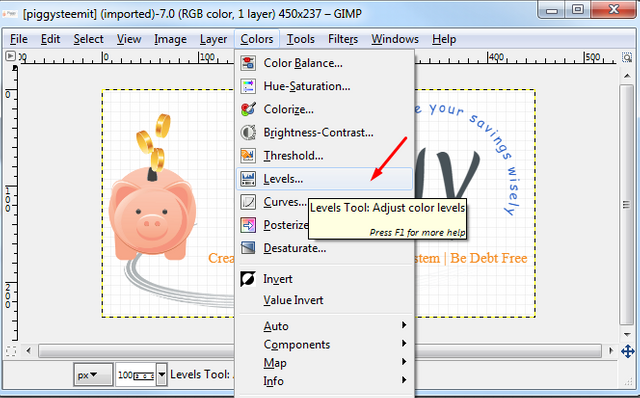Click the zoom 100 input field
Viewport: 640px width, 398px height.
[136, 374]
